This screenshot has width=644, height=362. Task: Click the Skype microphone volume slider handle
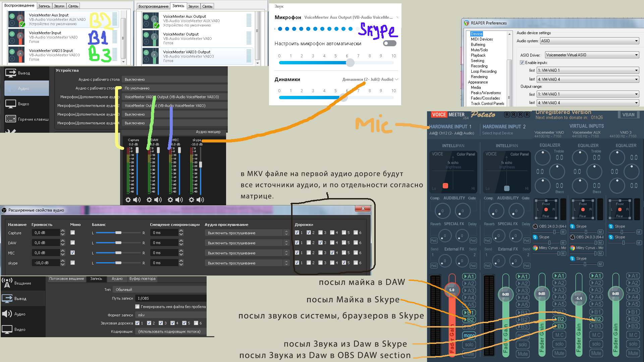pos(350,63)
